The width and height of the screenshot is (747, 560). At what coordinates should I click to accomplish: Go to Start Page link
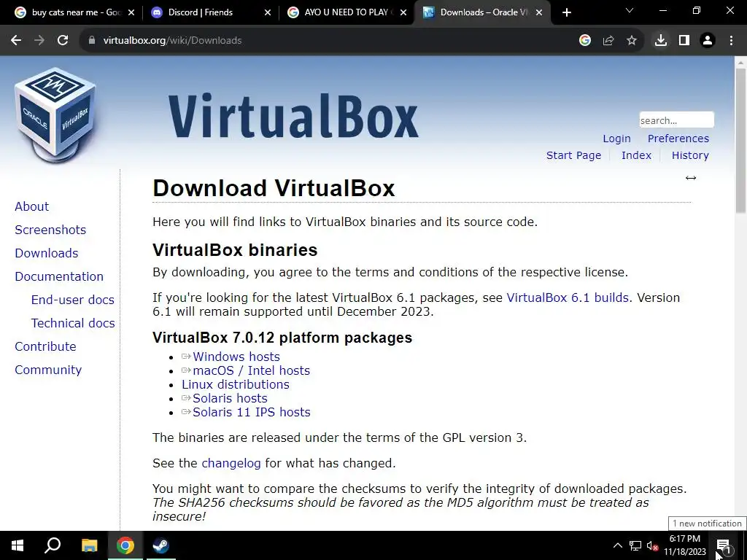point(573,155)
